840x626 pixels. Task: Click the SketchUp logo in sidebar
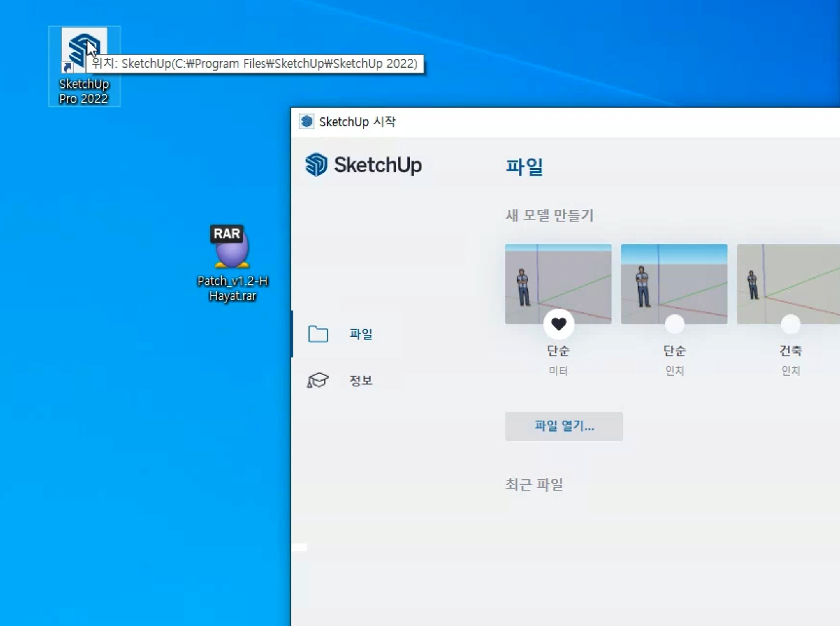coord(364,165)
